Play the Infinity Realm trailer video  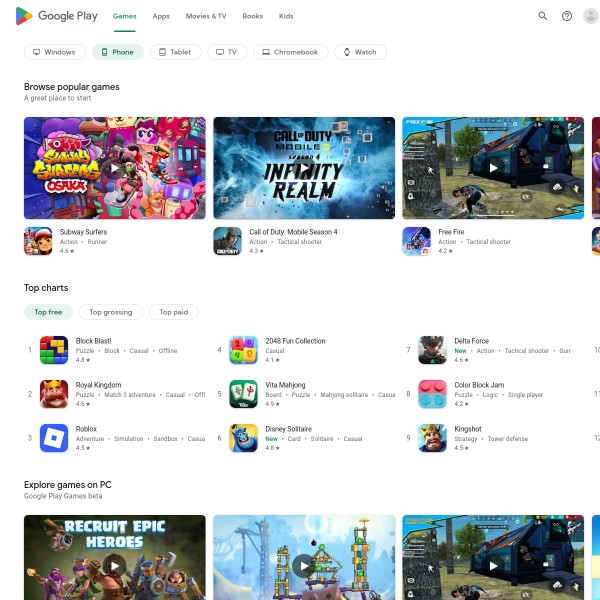click(304, 168)
